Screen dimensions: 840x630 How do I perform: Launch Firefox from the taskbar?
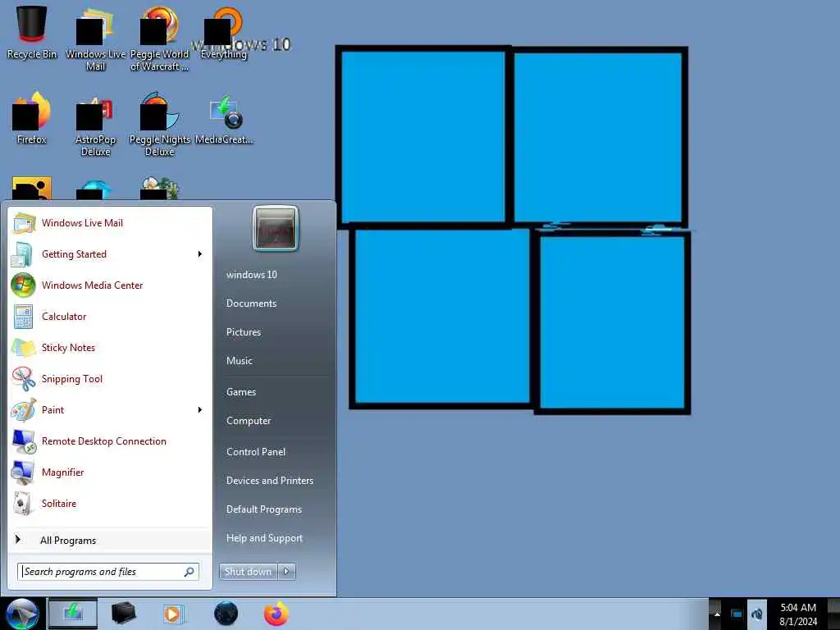pyautogui.click(x=276, y=614)
